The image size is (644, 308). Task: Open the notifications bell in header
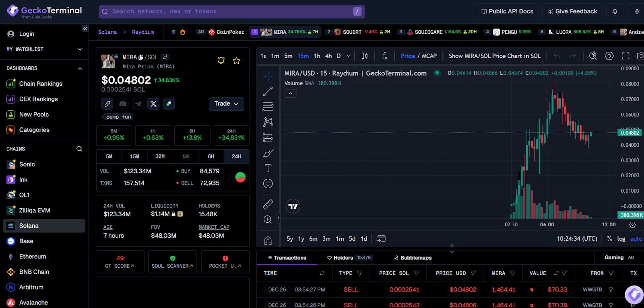[615, 12]
